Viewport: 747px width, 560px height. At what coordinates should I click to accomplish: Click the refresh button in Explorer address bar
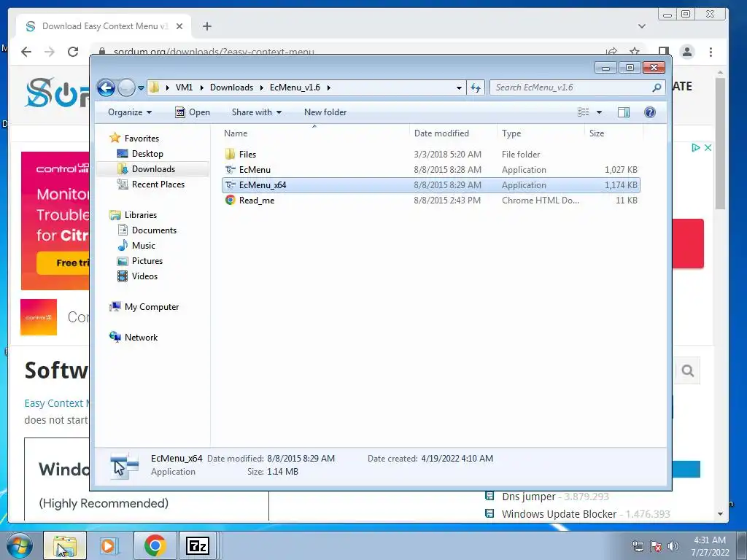[476, 87]
